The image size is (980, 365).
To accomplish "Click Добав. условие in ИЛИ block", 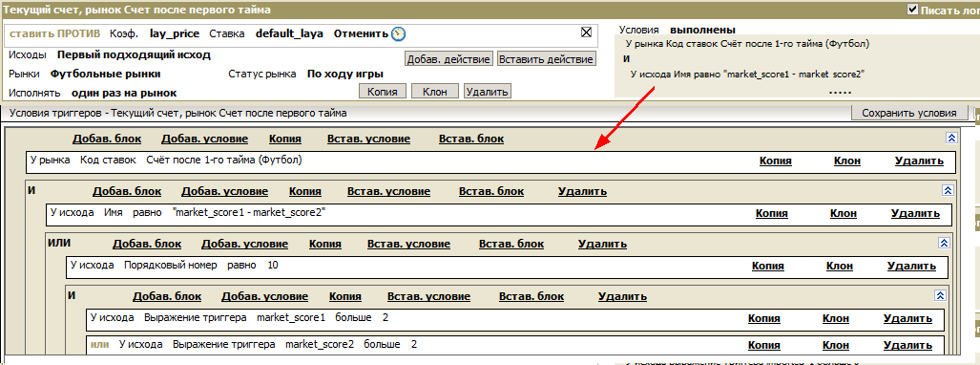I will 244,245.
